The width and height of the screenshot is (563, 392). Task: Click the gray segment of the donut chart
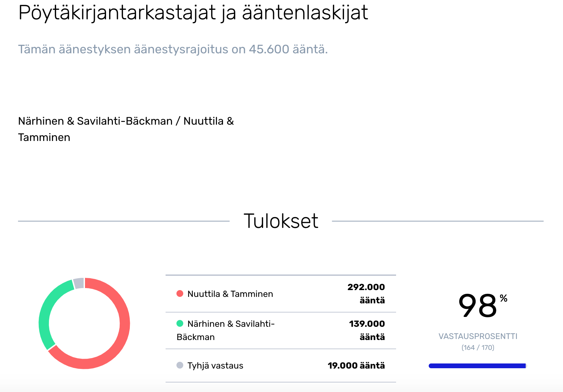pos(79,283)
